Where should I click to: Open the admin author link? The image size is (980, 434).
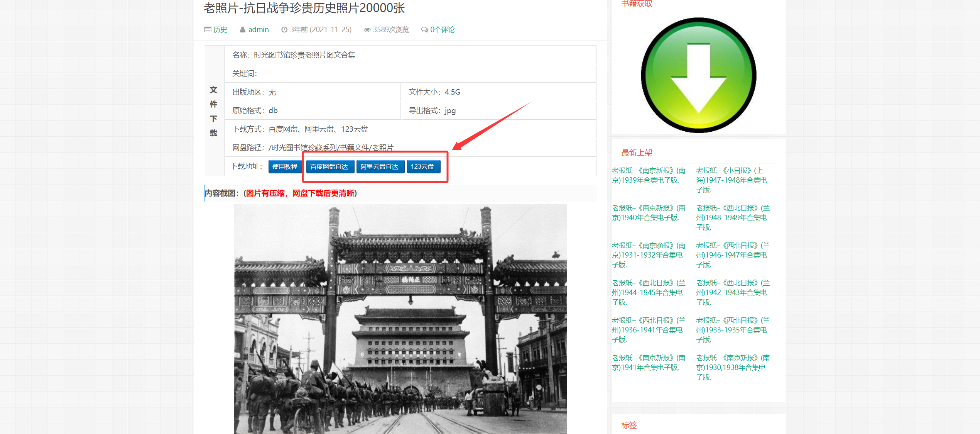(x=259, y=30)
